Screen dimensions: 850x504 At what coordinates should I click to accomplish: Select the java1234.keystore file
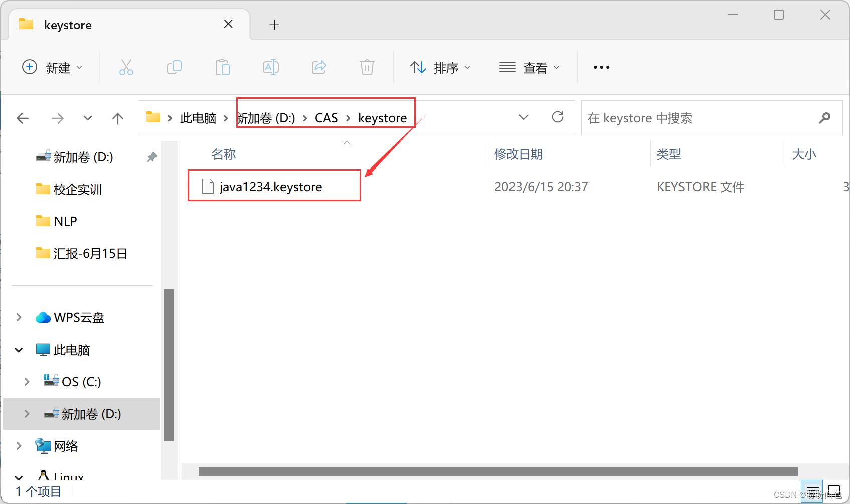pyautogui.click(x=271, y=186)
